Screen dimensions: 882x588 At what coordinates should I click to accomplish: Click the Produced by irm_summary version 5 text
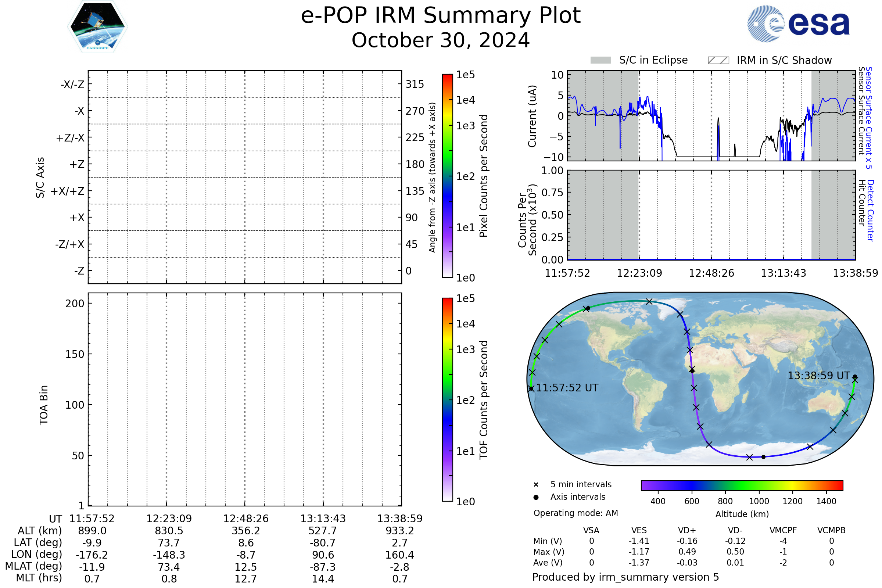coord(625,577)
